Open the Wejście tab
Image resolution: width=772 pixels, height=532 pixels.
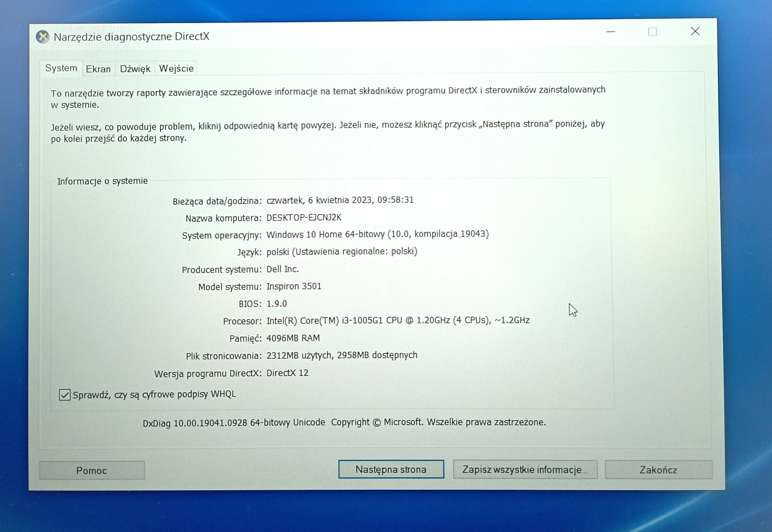tap(176, 68)
